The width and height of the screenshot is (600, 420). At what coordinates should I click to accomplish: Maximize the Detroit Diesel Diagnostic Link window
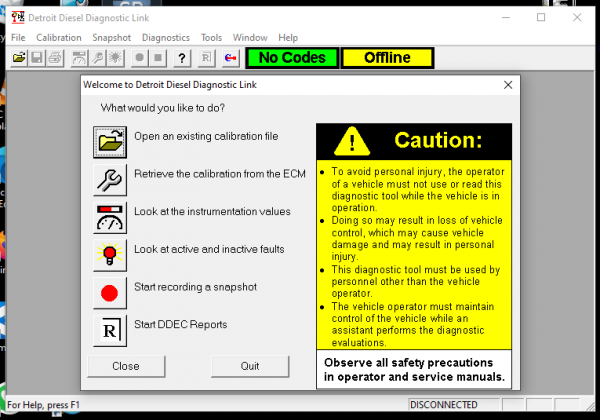tap(541, 17)
